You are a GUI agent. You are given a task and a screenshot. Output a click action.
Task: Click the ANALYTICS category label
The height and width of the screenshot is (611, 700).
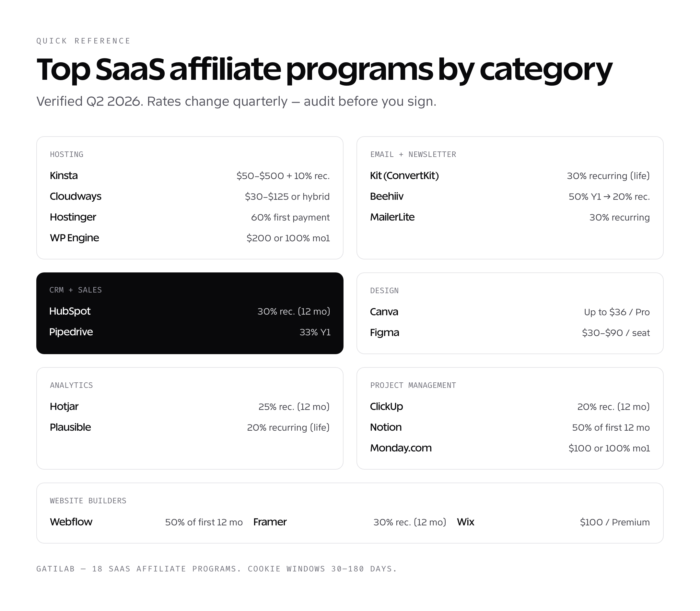tap(71, 385)
